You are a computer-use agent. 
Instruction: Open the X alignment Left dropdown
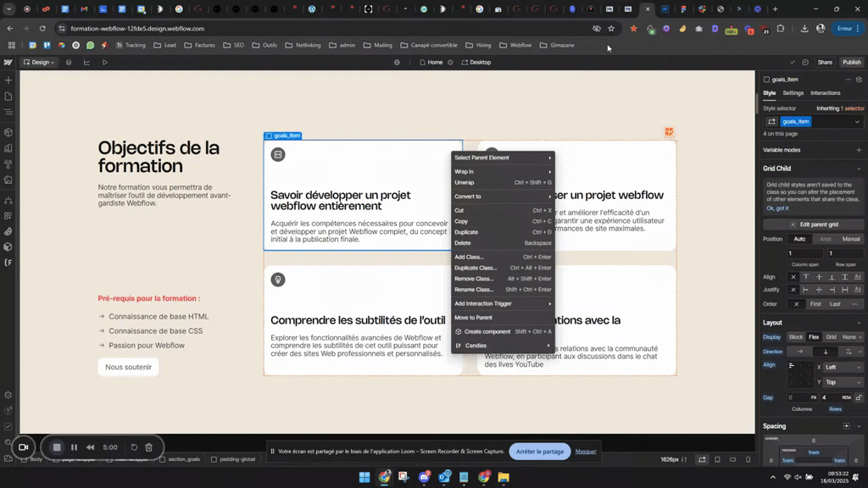point(843,367)
